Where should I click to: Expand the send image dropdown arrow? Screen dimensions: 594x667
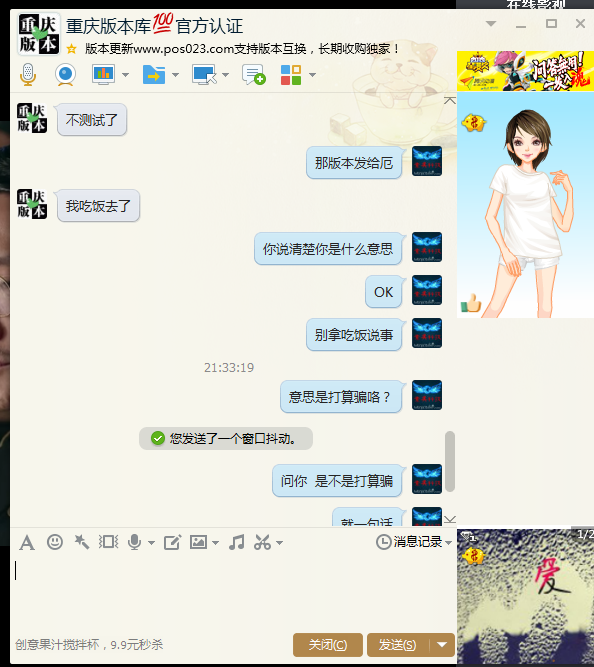click(x=215, y=543)
